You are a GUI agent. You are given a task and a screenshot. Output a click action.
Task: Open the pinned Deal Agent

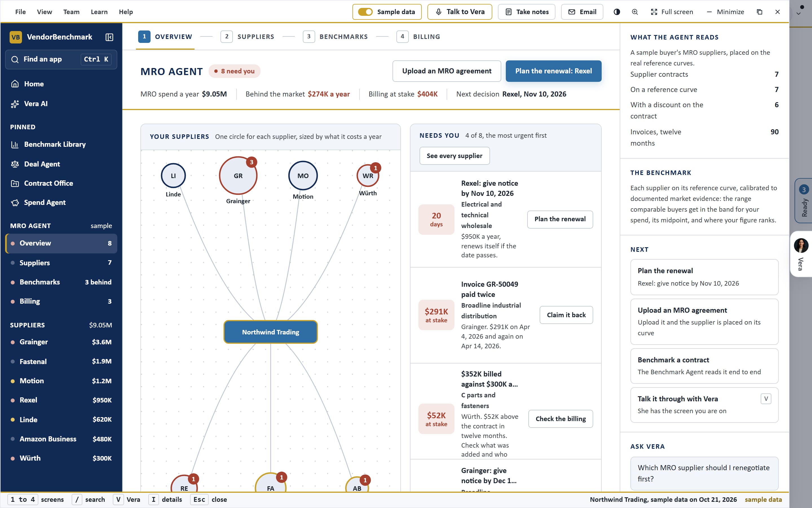point(61,164)
